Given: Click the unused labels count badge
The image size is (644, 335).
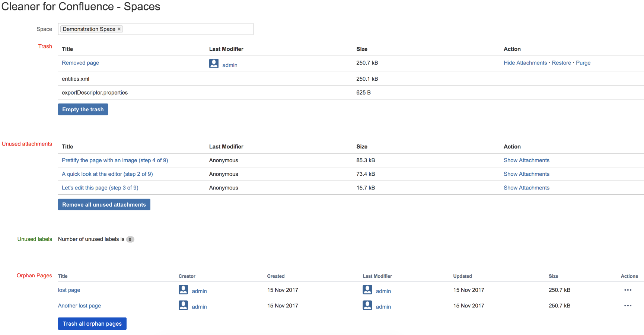Looking at the screenshot, I should 130,239.
